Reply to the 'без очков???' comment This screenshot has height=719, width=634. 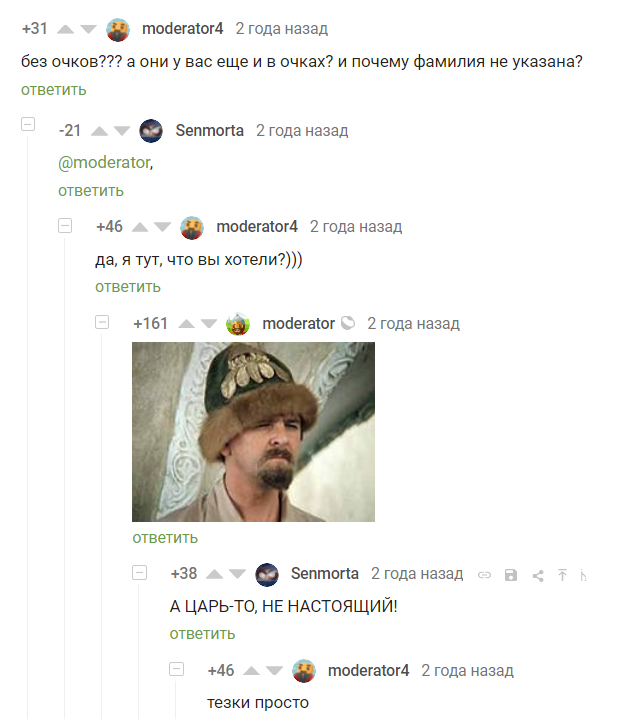pyautogui.click(x=54, y=89)
